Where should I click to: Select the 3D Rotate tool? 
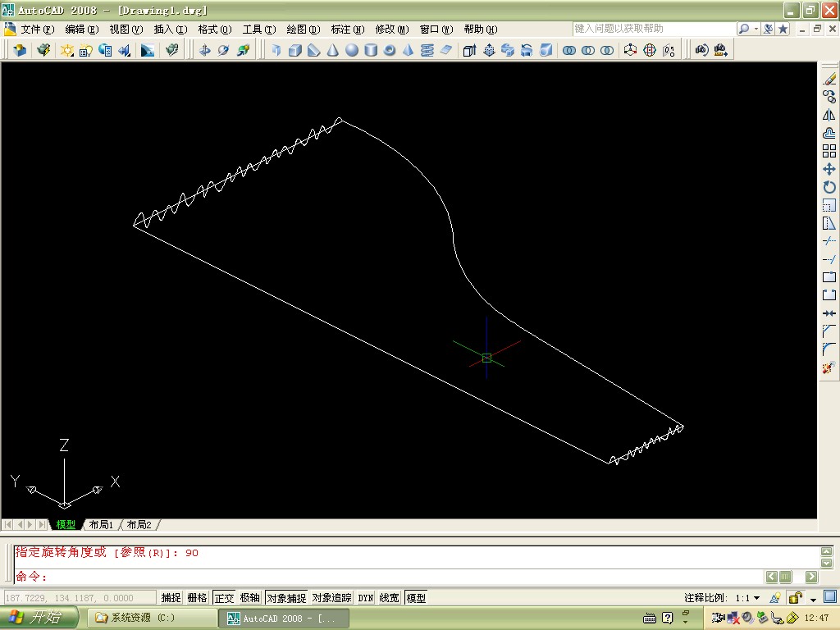coord(650,50)
